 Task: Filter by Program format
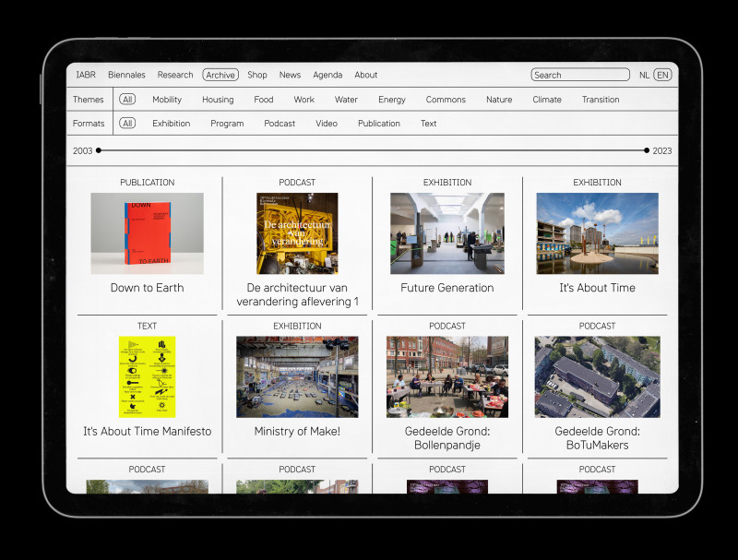coord(227,124)
